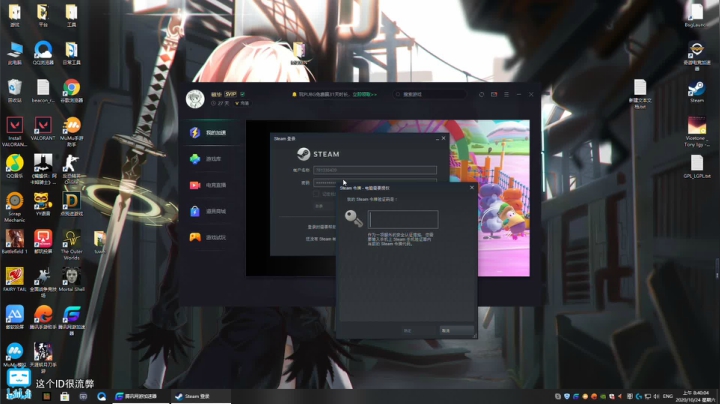Open the MuMu desktop shortcut beside VALORANT
Viewport: 720px width, 404px height.
point(71,132)
